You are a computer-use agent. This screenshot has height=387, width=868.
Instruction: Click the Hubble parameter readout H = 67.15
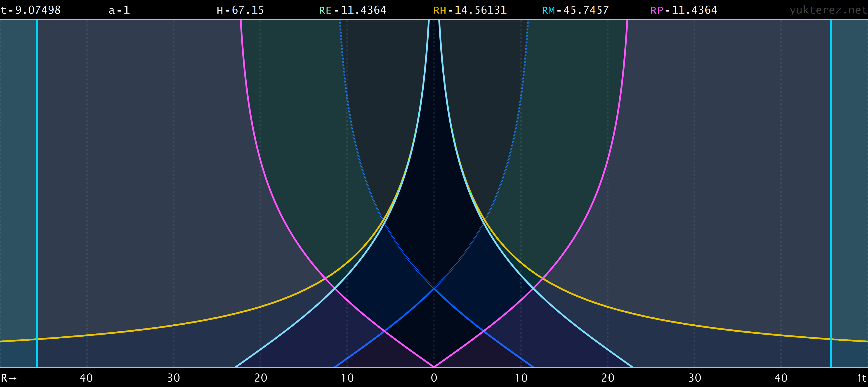coord(240,10)
